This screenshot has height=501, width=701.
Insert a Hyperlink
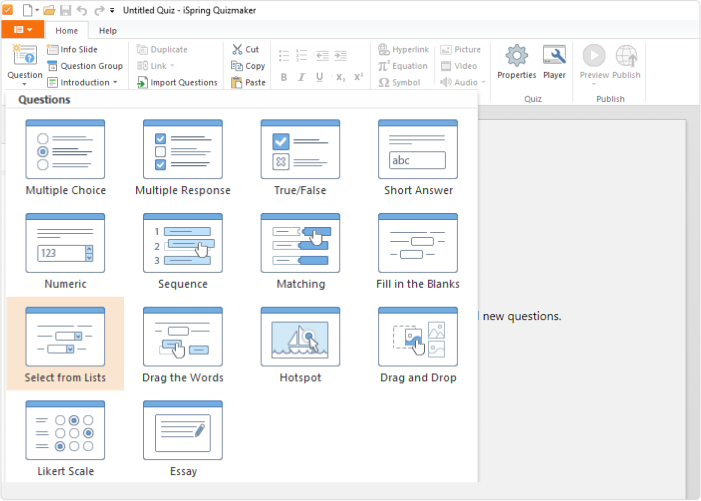(x=404, y=49)
